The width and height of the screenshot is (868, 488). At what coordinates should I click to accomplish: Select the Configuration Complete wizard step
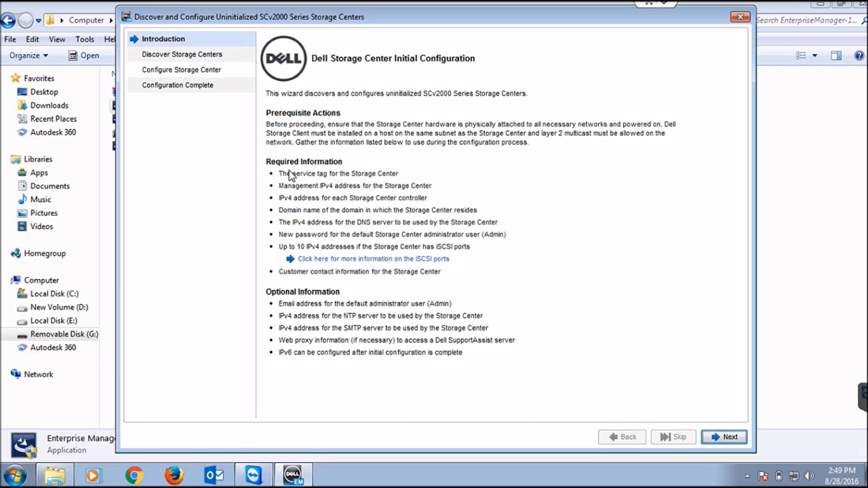click(x=177, y=85)
